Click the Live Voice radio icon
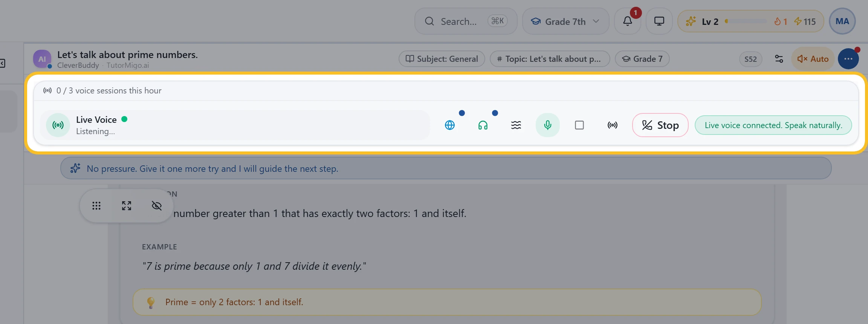 [x=58, y=125]
